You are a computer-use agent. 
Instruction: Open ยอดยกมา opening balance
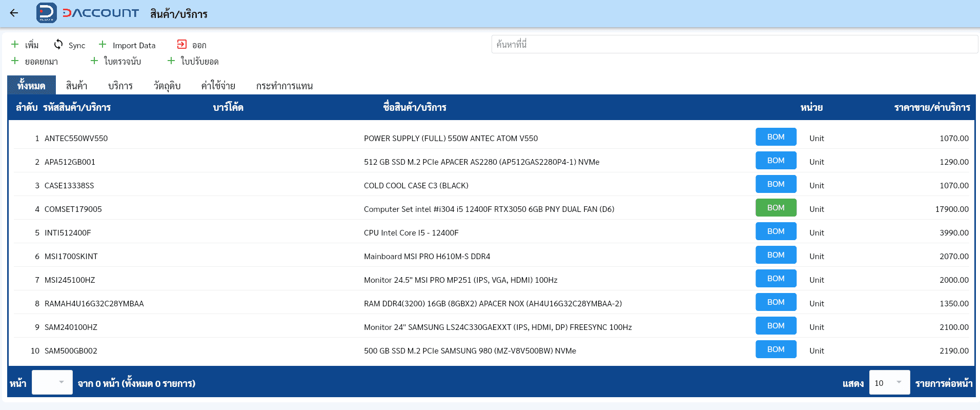pos(42,62)
